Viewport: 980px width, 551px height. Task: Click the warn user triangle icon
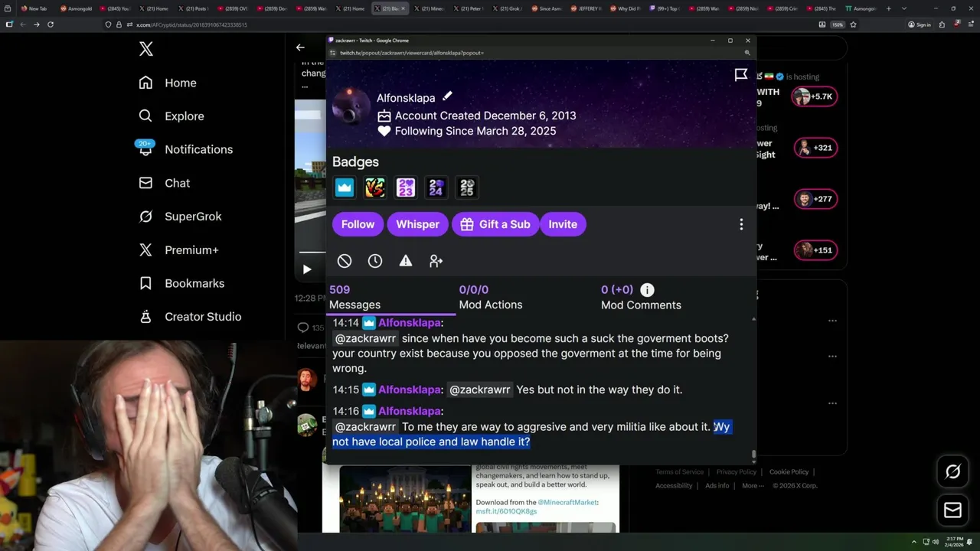pos(406,261)
